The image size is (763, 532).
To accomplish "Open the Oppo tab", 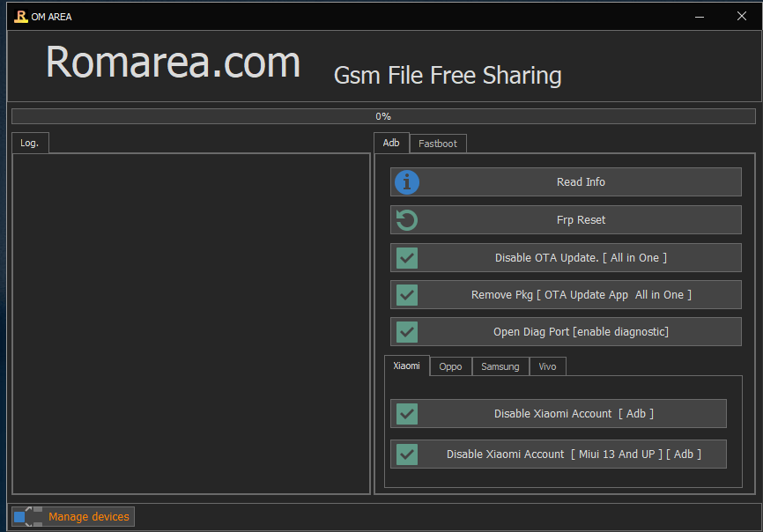I will point(450,366).
